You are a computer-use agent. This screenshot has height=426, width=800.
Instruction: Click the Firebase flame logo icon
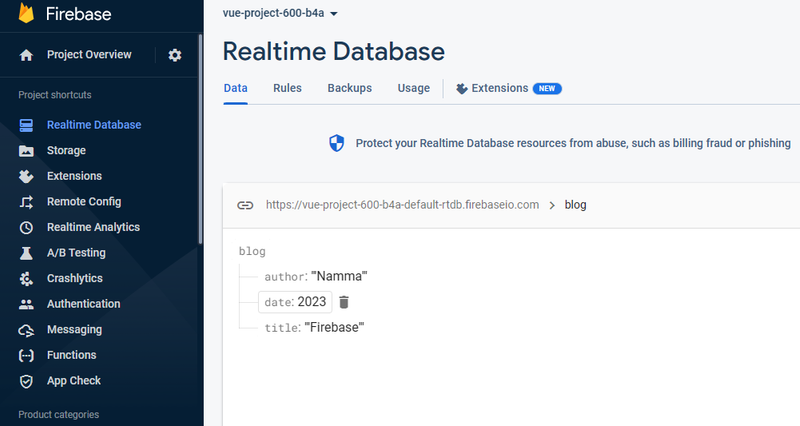tap(26, 14)
